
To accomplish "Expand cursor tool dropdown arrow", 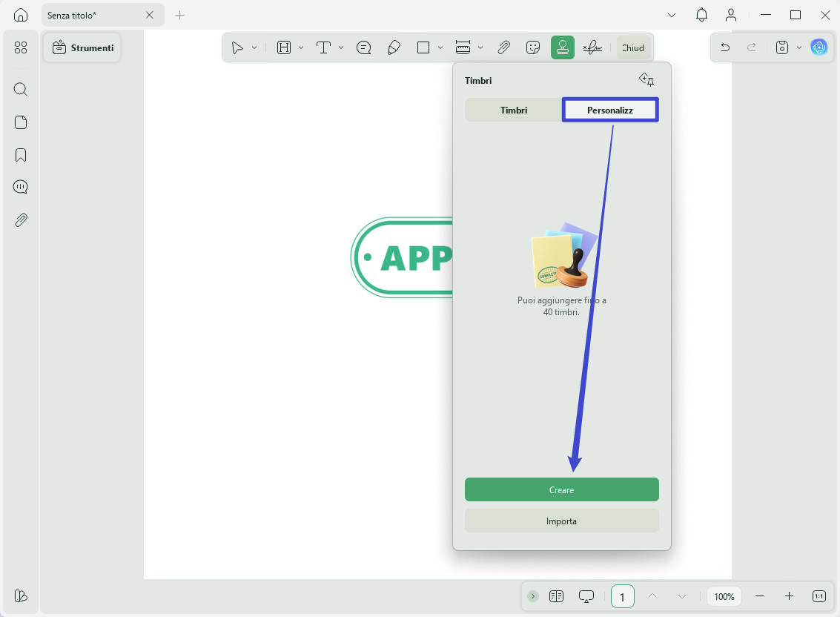I will pos(254,47).
